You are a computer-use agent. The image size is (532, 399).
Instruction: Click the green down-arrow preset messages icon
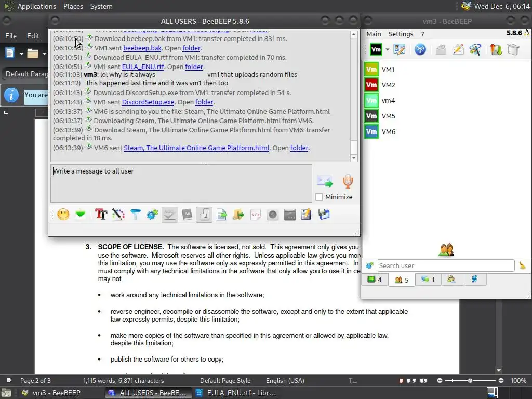[x=81, y=215]
